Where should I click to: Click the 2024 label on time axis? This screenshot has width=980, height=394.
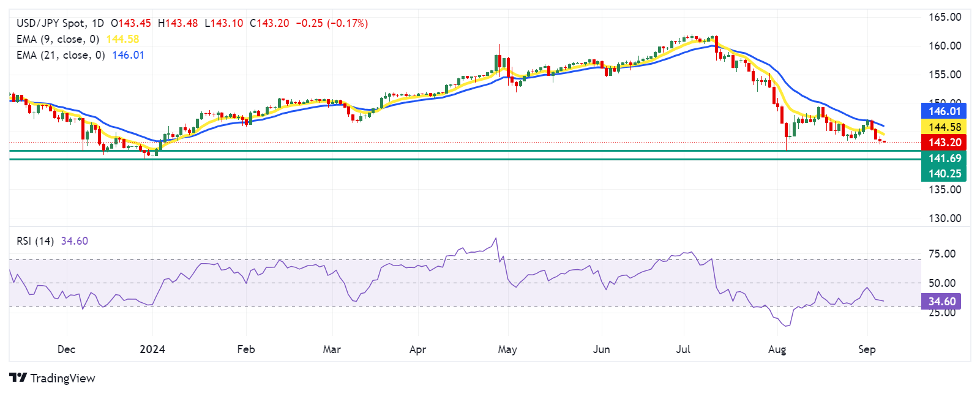[152, 349]
